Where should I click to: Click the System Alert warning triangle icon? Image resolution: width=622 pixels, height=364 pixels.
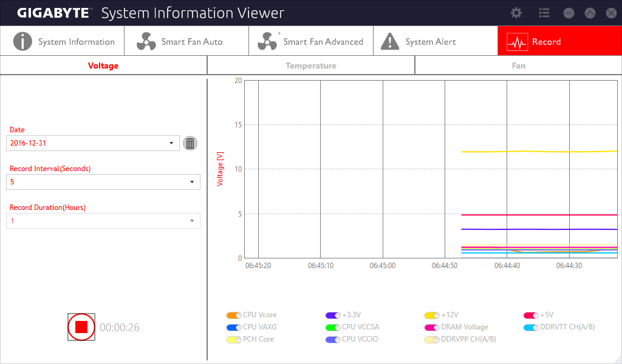point(390,41)
